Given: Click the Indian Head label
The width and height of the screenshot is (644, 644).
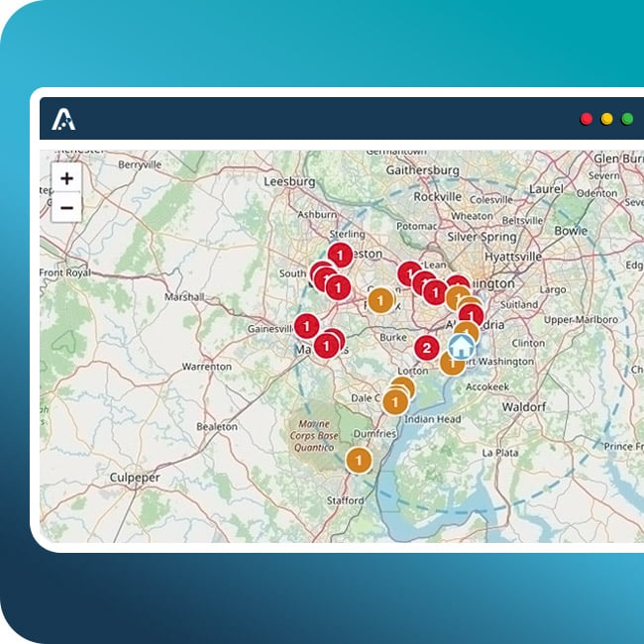Looking at the screenshot, I should [433, 419].
